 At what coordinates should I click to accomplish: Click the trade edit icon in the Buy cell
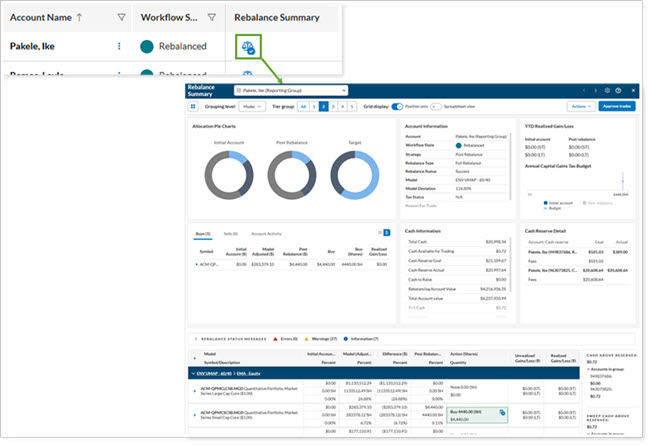501,412
